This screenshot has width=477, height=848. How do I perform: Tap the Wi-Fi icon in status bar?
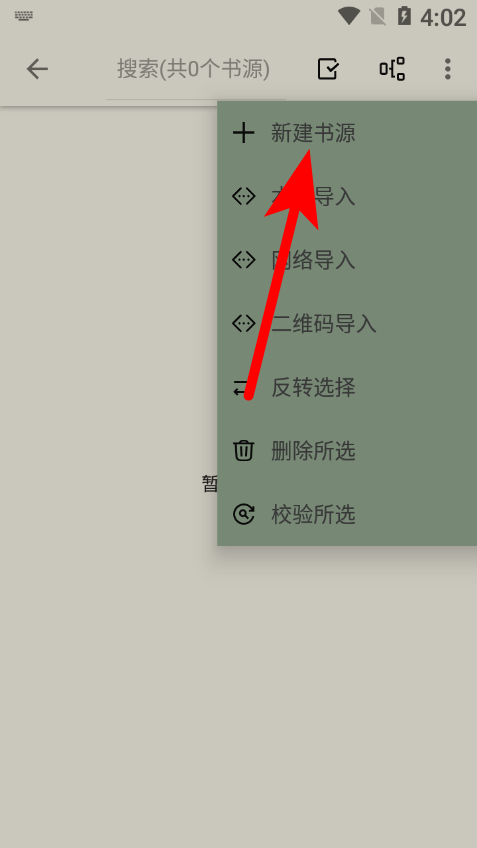(x=349, y=16)
